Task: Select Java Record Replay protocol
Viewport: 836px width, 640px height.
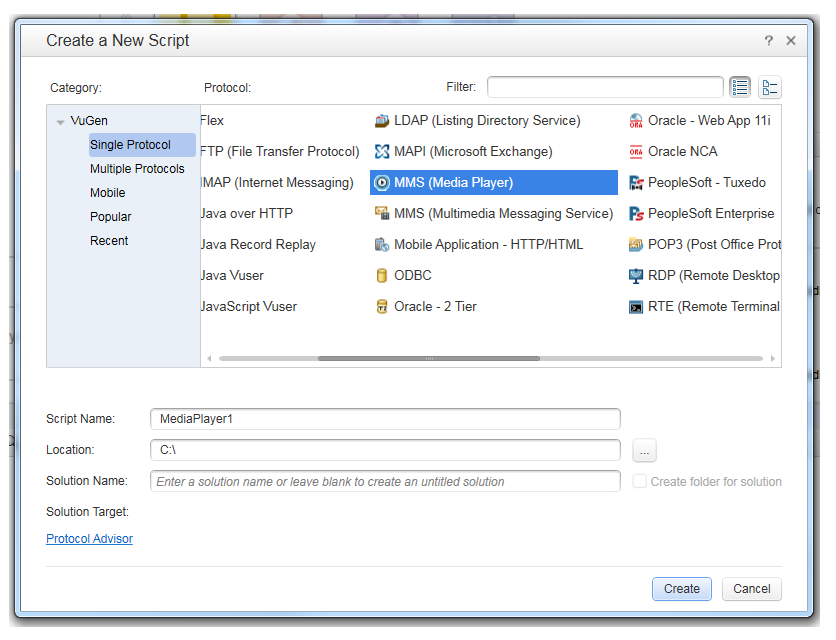Action: coord(258,245)
